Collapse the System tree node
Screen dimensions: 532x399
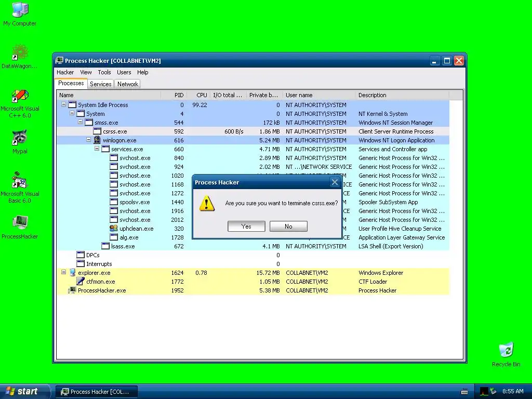pyautogui.click(x=72, y=113)
